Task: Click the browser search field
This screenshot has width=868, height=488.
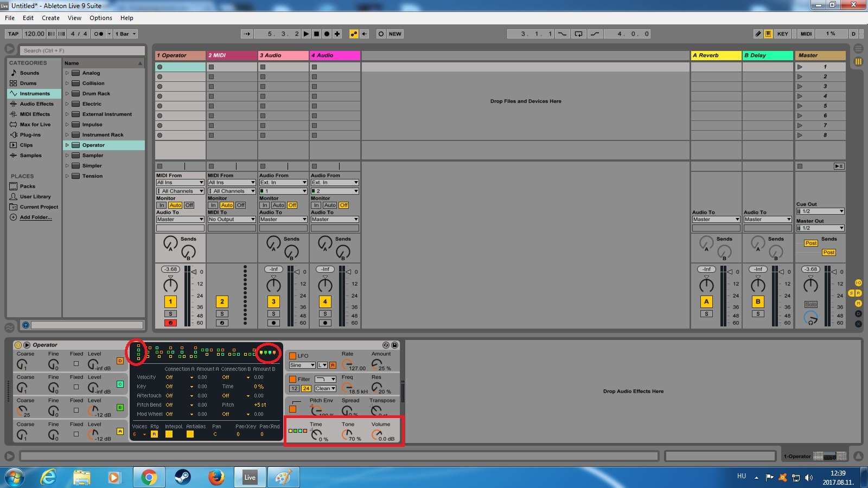Action: (x=82, y=50)
